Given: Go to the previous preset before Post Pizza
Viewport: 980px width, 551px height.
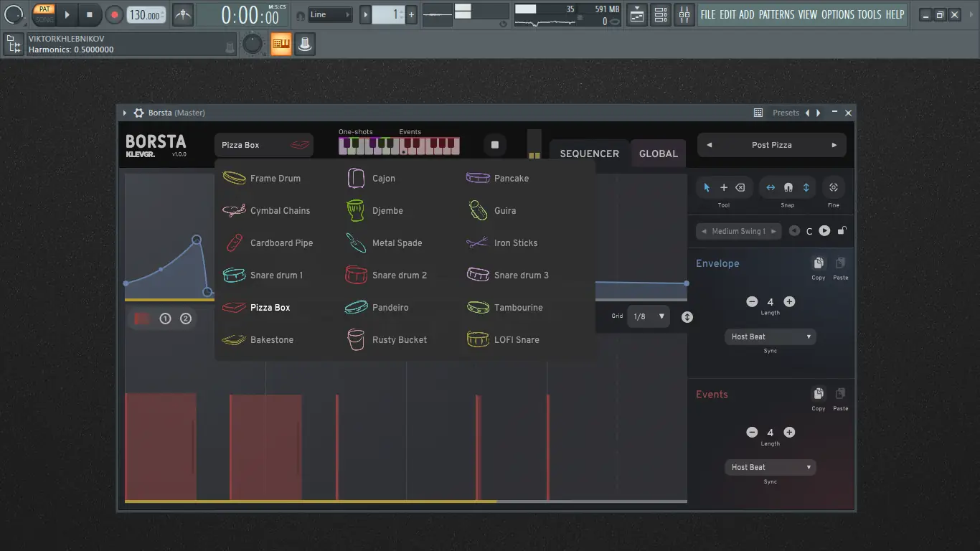Looking at the screenshot, I should (x=710, y=145).
